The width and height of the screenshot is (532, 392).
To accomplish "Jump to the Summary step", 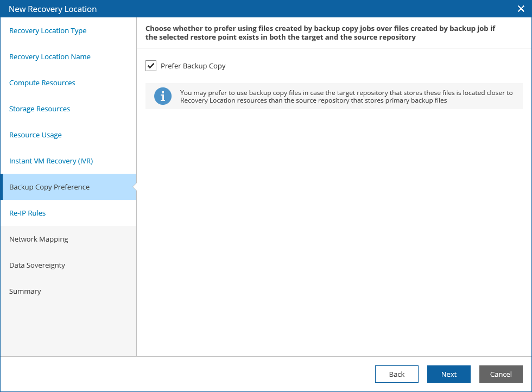I will [25, 292].
